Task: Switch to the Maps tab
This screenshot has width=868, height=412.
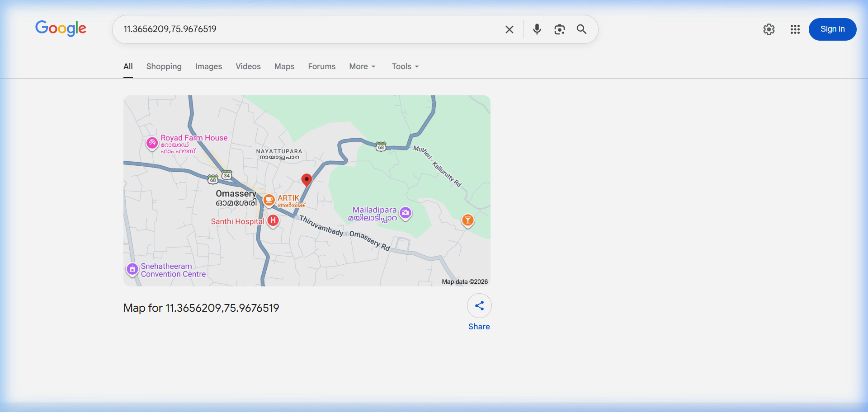Action: pyautogui.click(x=284, y=66)
